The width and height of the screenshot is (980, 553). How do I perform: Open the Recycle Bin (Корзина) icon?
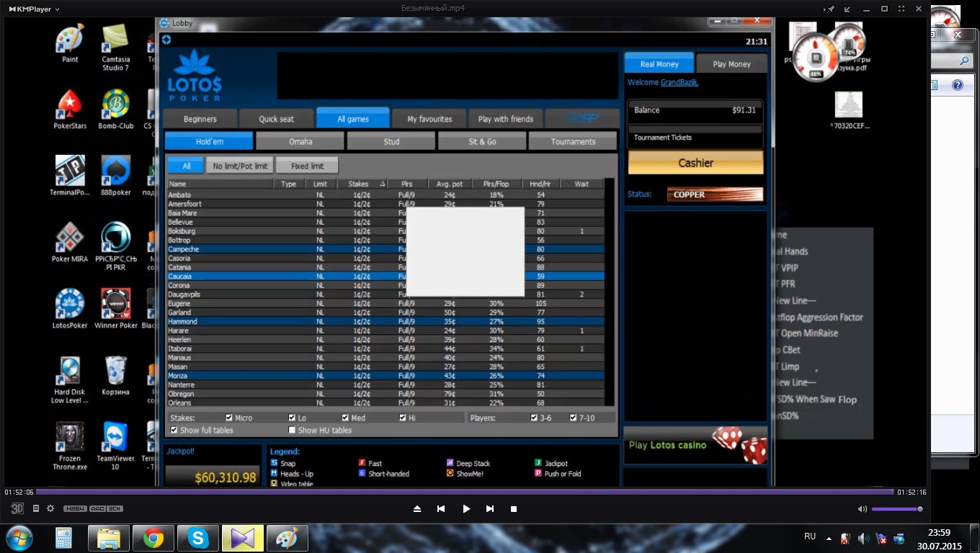pos(116,376)
